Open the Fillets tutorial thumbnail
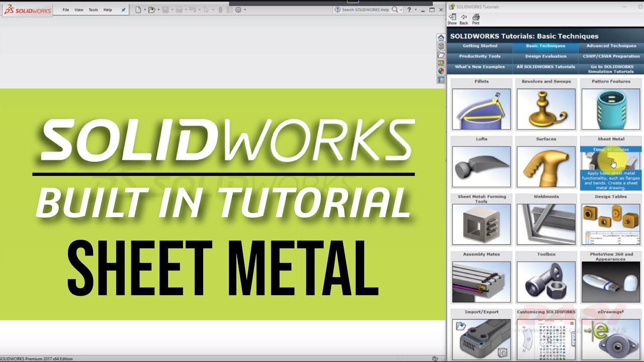 (481, 109)
